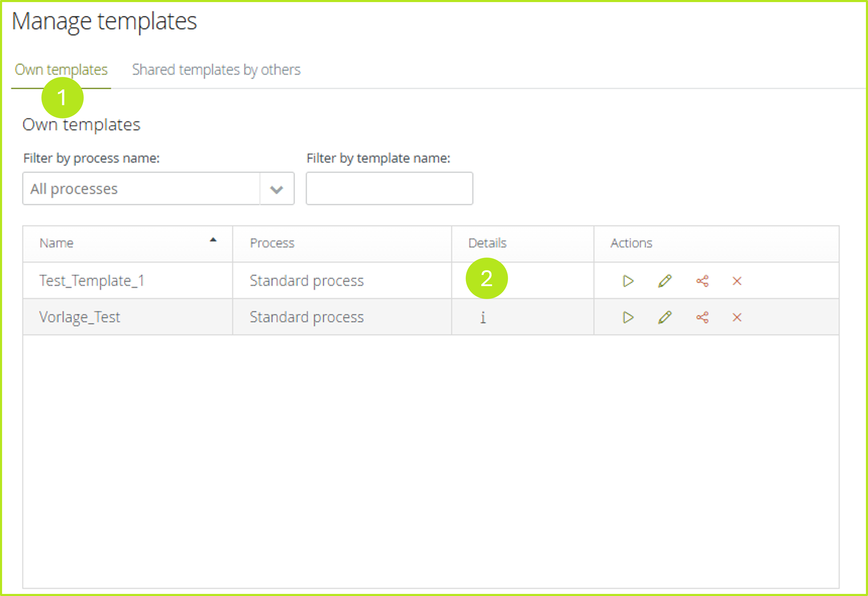868x596 pixels.
Task: Switch to Own templates tab
Action: coord(61,70)
